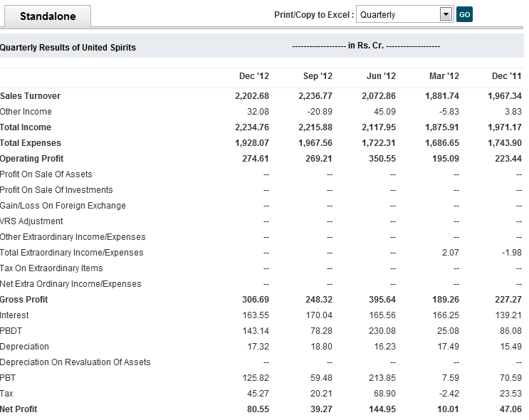Click Net Profit value 10.01
529x420 pixels.
pyautogui.click(x=448, y=409)
